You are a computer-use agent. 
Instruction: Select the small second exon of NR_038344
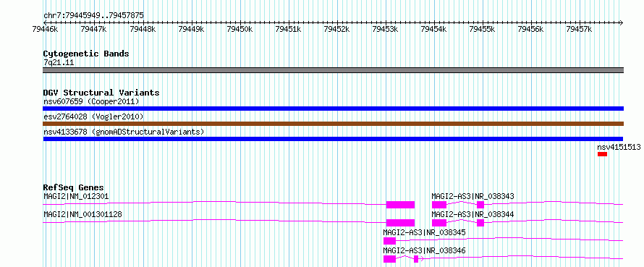[480, 223]
